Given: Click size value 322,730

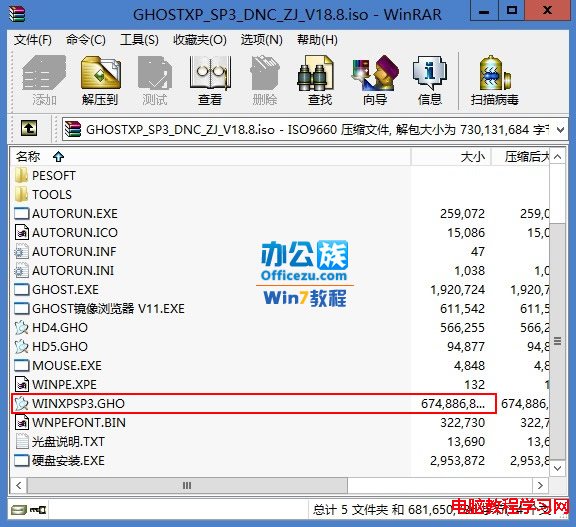Looking at the screenshot, I should [x=463, y=423].
